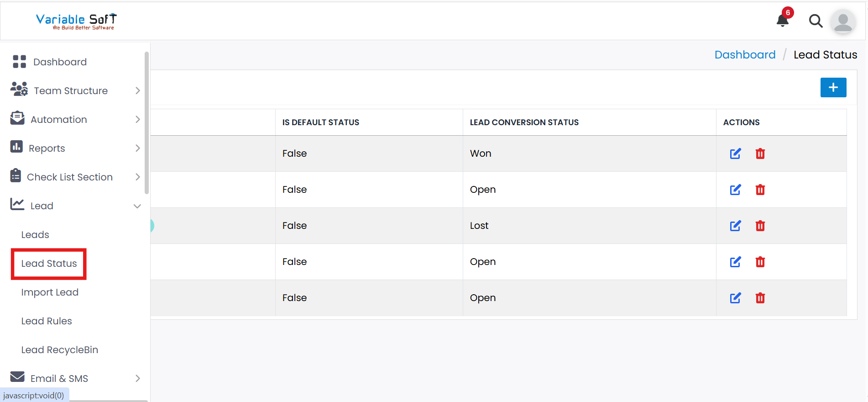The height and width of the screenshot is (402, 868).
Task: Delete the Won lead status row
Action: click(760, 153)
